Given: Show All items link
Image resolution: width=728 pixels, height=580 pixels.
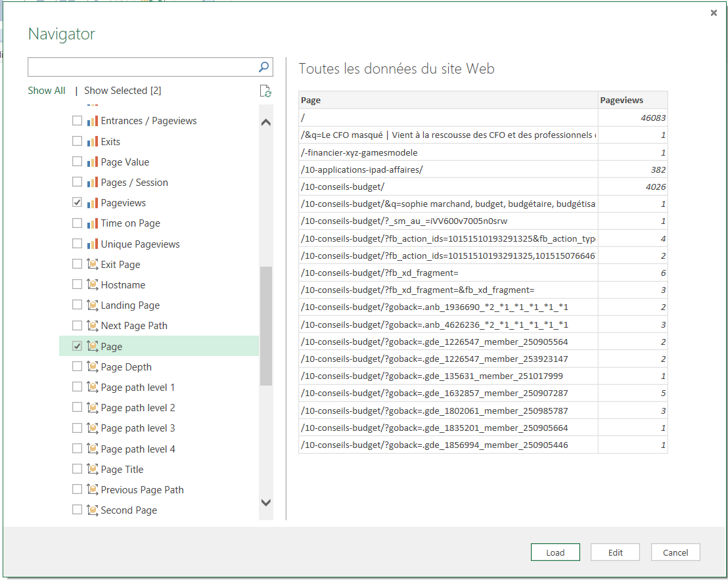Looking at the screenshot, I should (47, 91).
